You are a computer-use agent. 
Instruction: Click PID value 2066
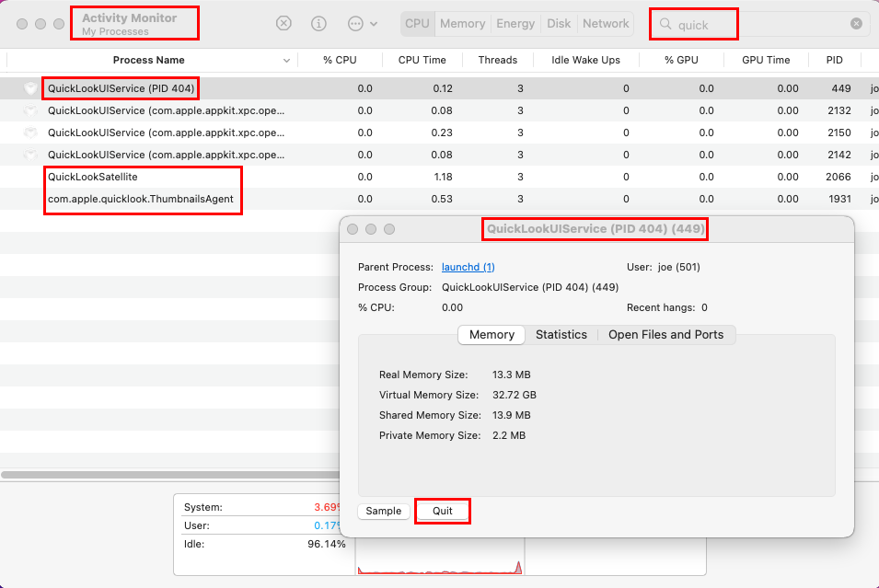click(x=839, y=177)
